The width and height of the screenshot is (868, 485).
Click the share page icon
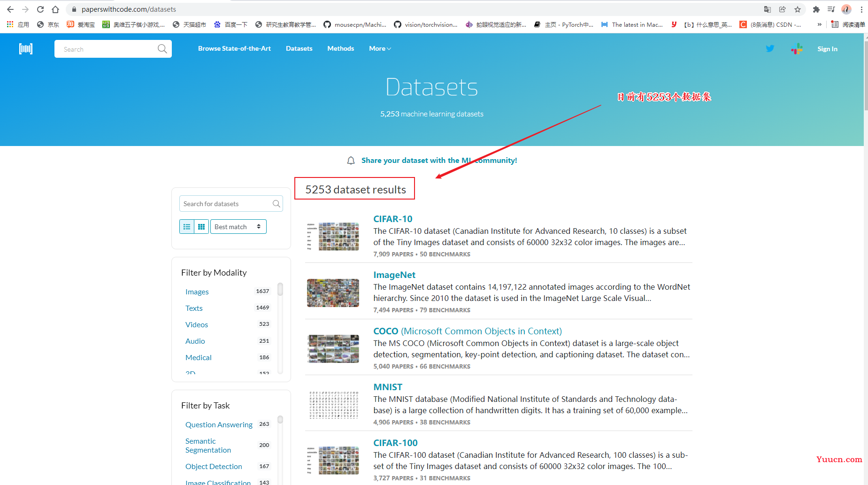[x=783, y=9]
